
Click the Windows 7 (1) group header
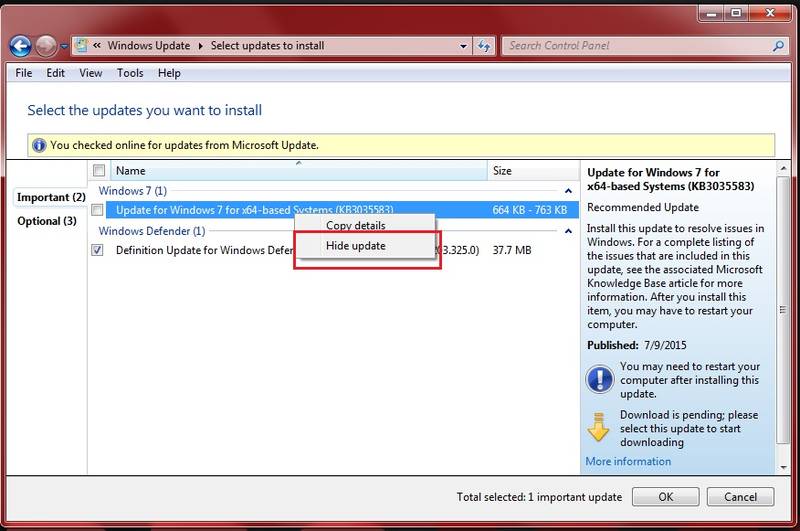pyautogui.click(x=133, y=191)
